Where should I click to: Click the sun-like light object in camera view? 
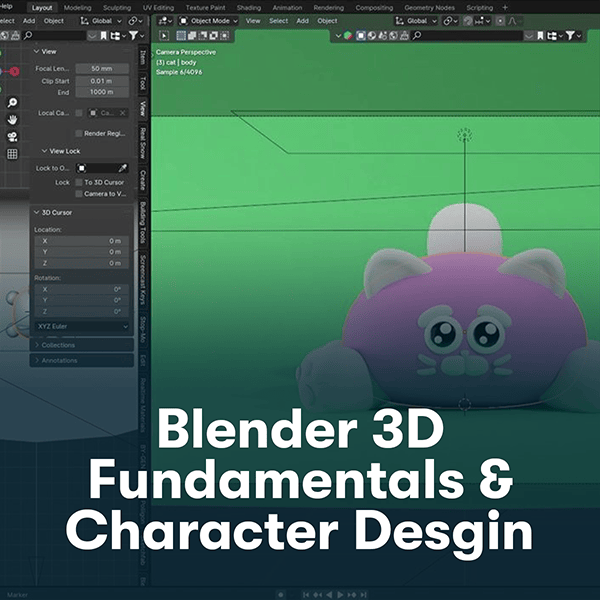point(465,135)
